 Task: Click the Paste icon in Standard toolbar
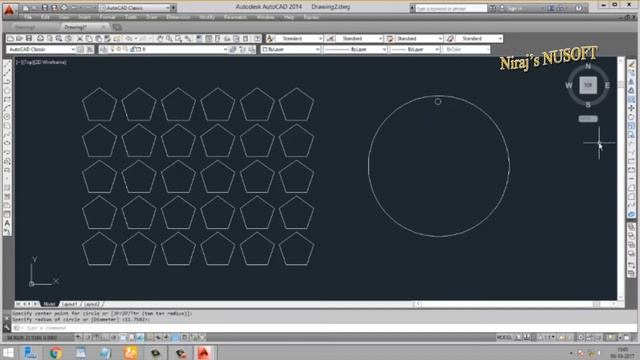98,38
